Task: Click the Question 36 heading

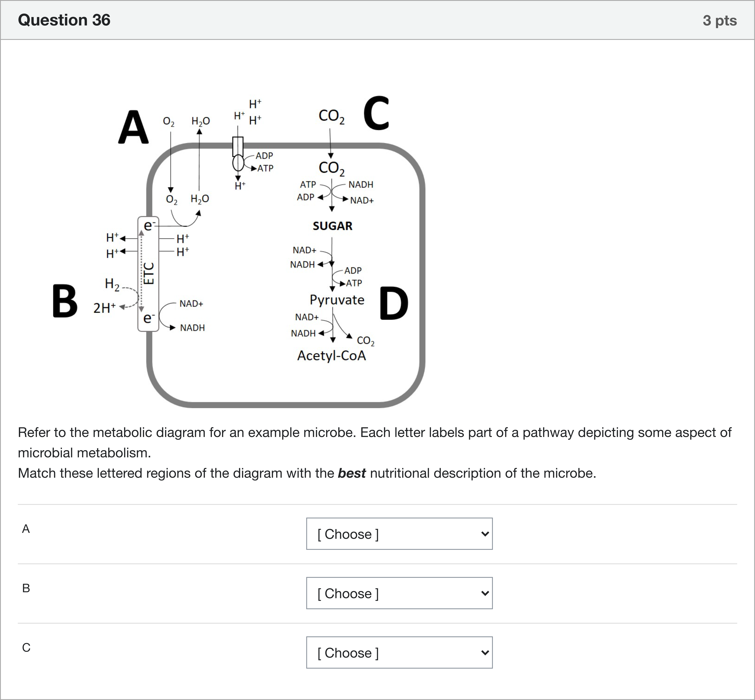Action: 64,20
